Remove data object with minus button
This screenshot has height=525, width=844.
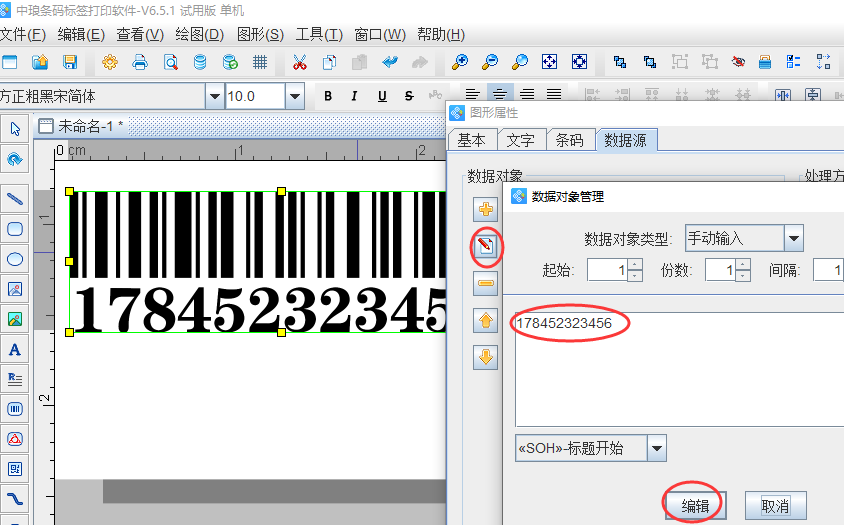[486, 283]
